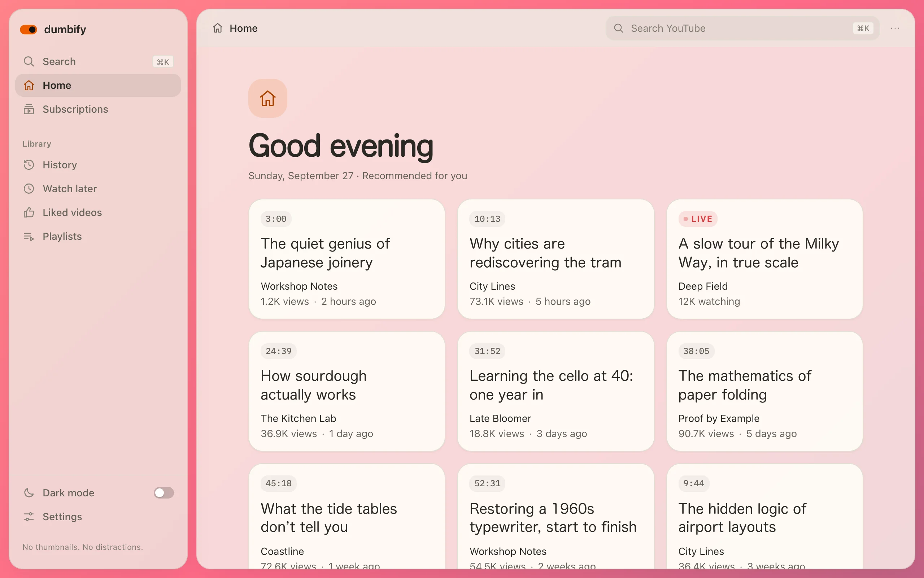Click the large orange home tile icon
924x578 pixels.
(268, 98)
